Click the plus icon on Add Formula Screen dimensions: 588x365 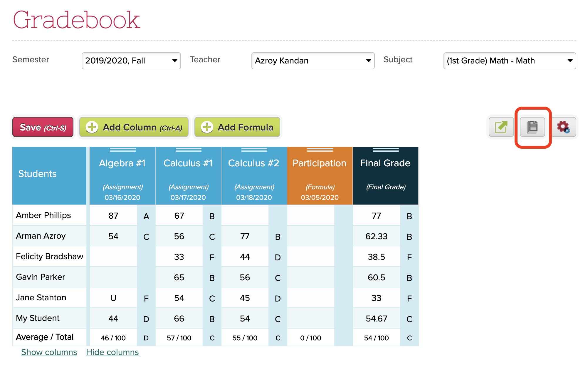coord(207,127)
